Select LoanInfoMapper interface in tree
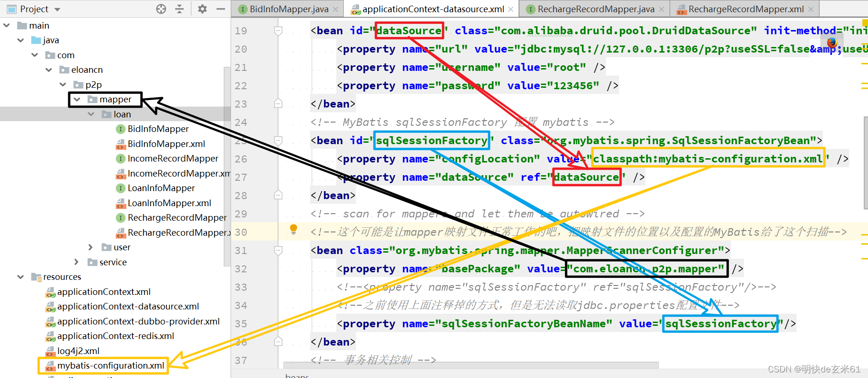The width and height of the screenshot is (868, 378). click(161, 188)
